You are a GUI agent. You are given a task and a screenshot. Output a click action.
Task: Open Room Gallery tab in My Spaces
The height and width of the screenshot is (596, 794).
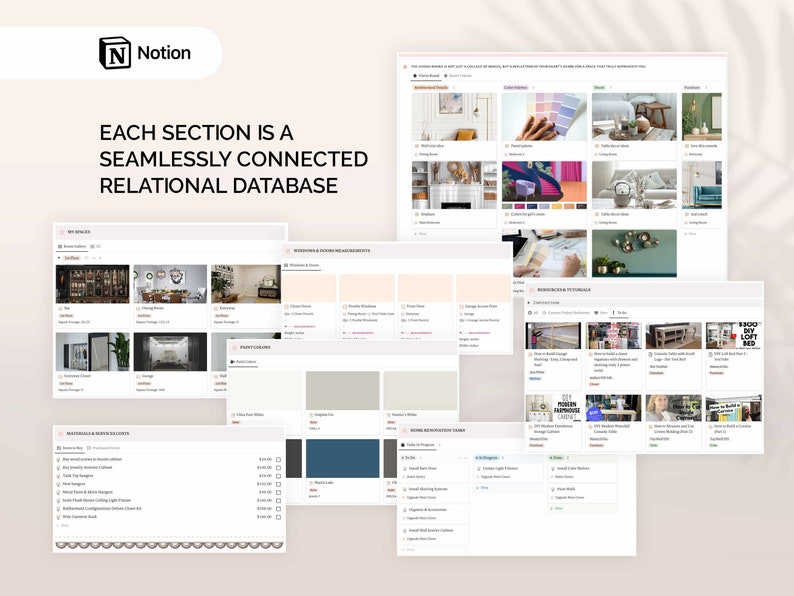[x=71, y=247]
